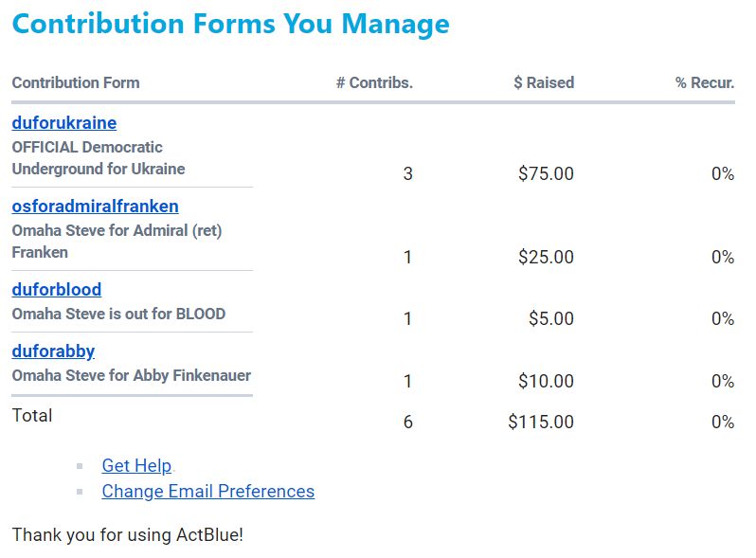Open Change Email Preferences

(x=208, y=491)
